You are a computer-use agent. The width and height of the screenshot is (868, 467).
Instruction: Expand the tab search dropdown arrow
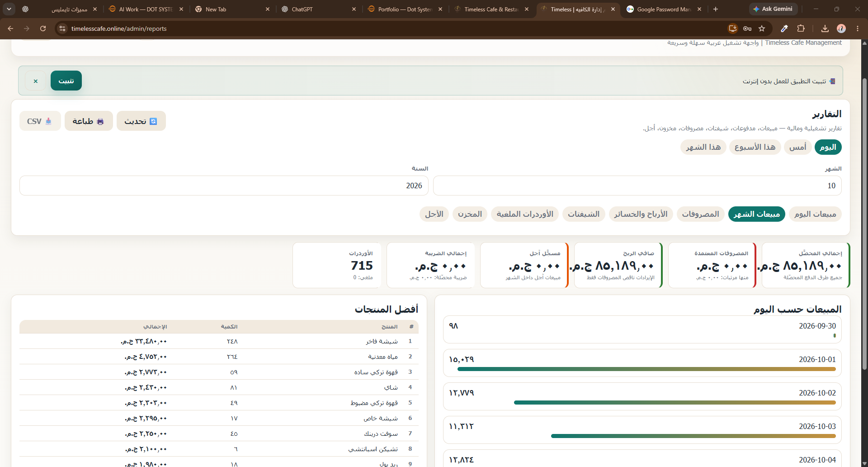point(9,9)
